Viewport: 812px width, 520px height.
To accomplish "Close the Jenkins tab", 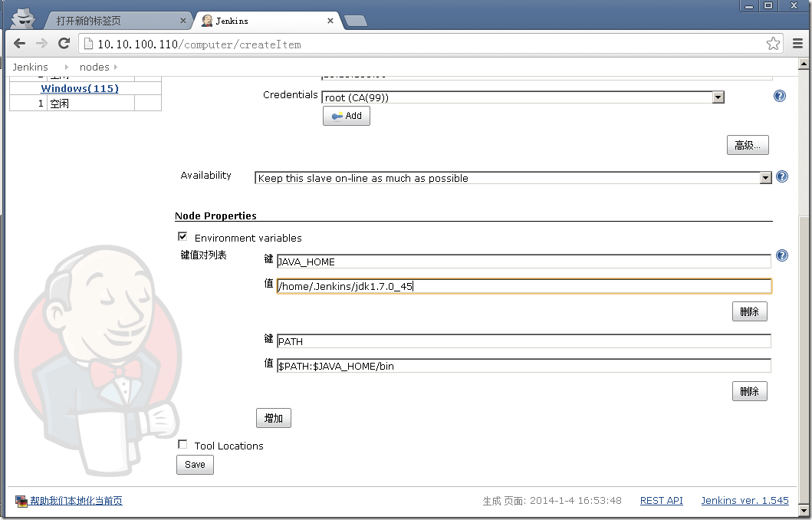I will 330,21.
